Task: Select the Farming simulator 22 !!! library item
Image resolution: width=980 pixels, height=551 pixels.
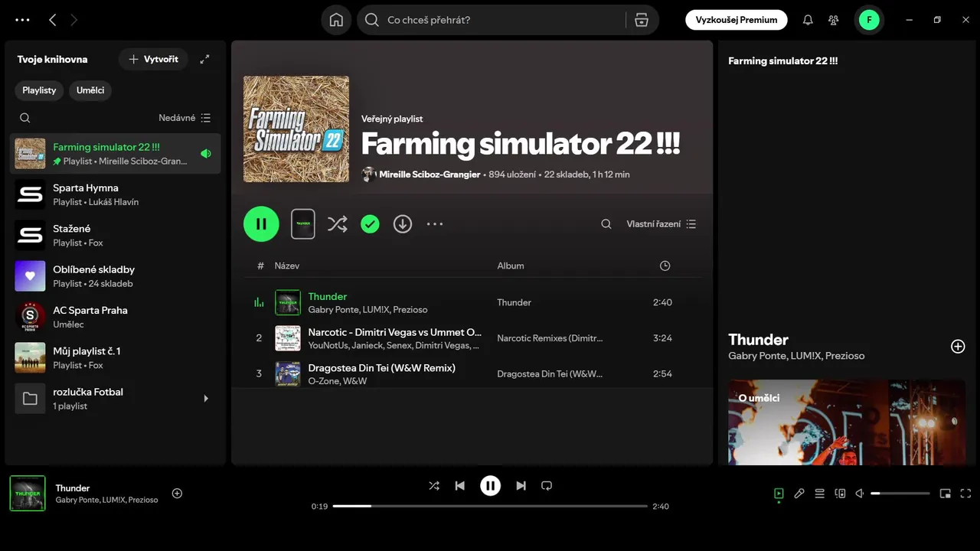Action: pyautogui.click(x=116, y=153)
